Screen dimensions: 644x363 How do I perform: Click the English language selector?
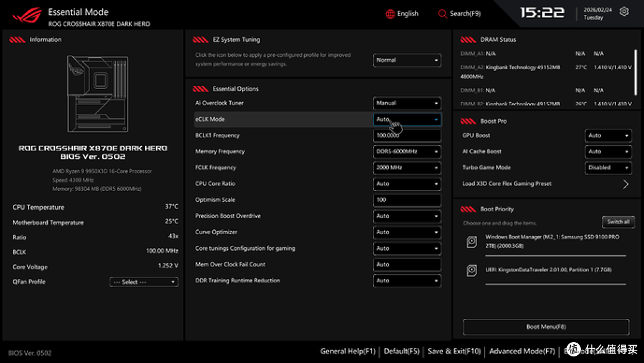click(408, 14)
